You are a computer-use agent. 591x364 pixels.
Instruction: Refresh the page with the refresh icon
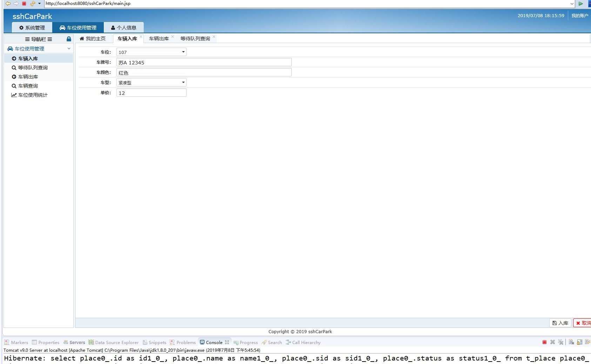pyautogui.click(x=33, y=4)
